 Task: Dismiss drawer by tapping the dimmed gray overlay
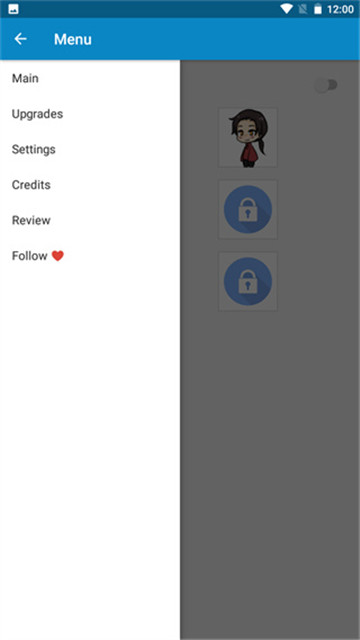point(270,449)
